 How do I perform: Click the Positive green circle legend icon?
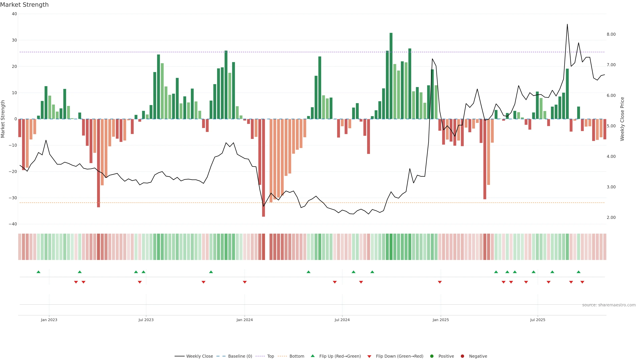click(432, 356)
